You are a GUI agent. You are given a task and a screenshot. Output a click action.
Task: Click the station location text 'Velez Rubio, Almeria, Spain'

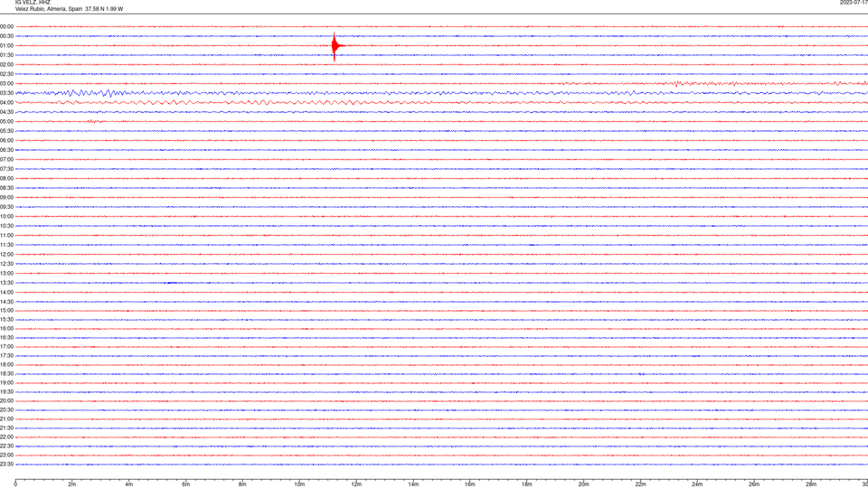click(x=49, y=9)
